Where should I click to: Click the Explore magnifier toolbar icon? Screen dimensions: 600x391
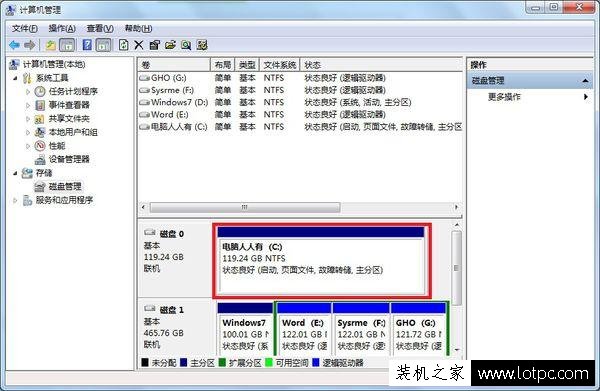tap(186, 45)
